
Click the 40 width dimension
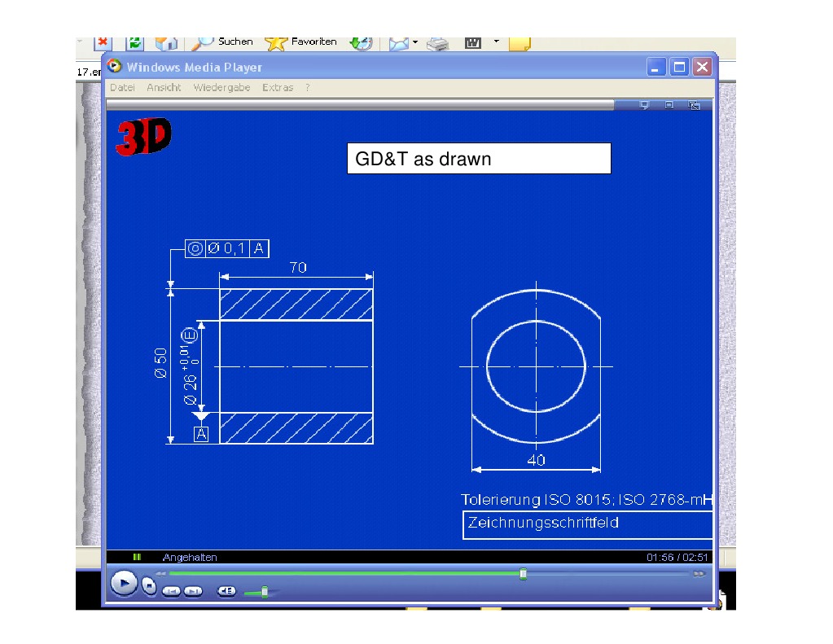tap(536, 460)
